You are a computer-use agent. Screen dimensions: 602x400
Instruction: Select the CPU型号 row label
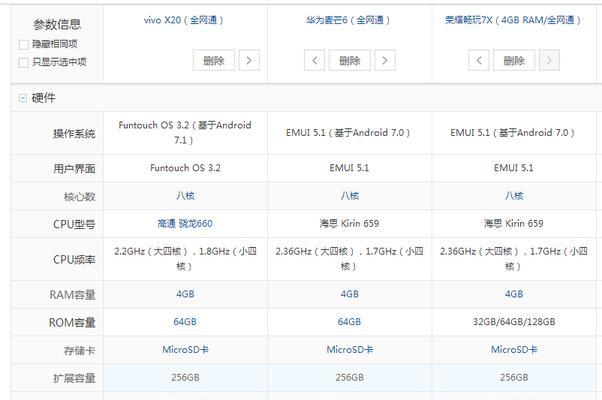point(74,224)
